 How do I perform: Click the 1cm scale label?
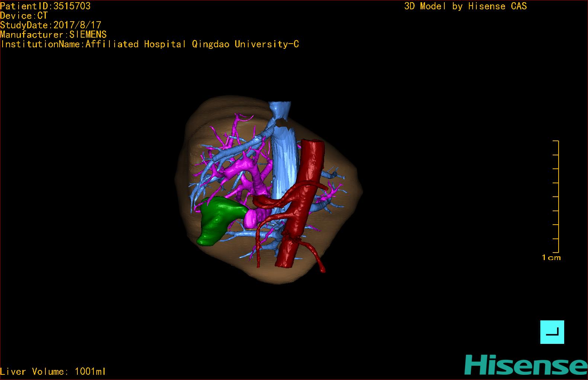[x=551, y=257]
